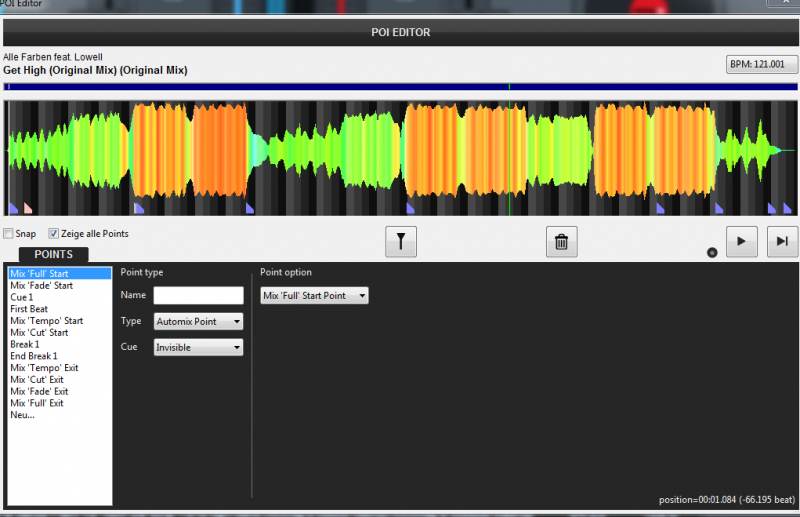The width and height of the screenshot is (800, 517).
Task: Click into the Name input field
Action: [x=198, y=296]
